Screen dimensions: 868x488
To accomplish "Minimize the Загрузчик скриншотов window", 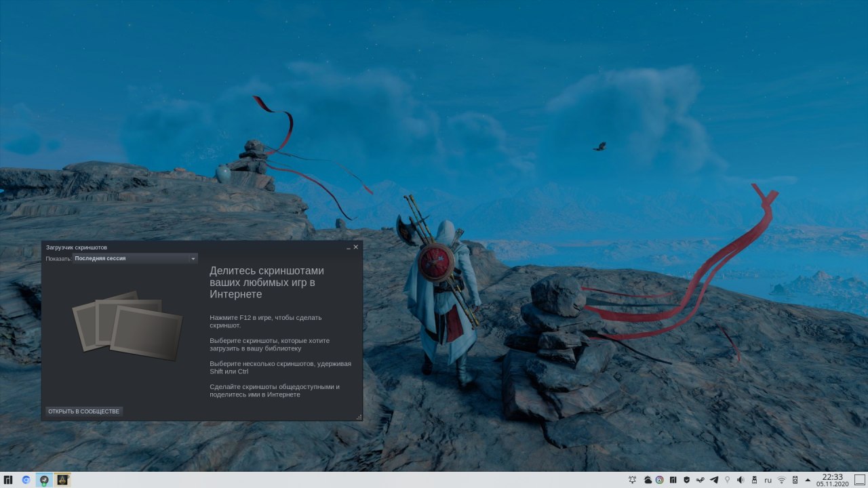I will pos(347,248).
